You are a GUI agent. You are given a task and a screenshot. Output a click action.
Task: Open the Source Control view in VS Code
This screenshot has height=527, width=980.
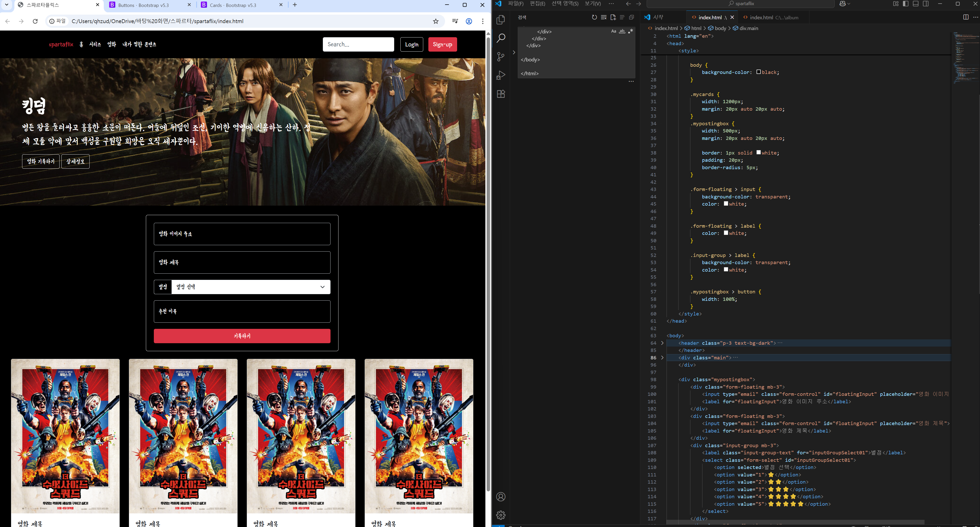501,57
